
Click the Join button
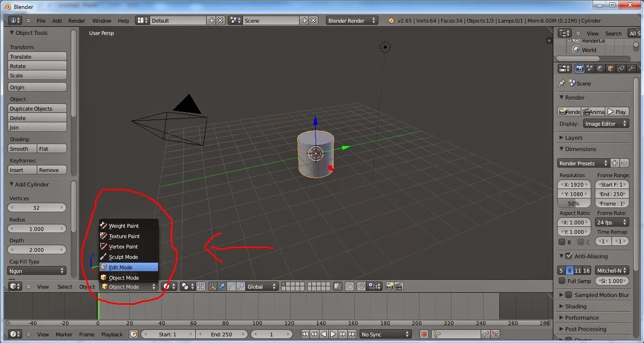(x=37, y=127)
